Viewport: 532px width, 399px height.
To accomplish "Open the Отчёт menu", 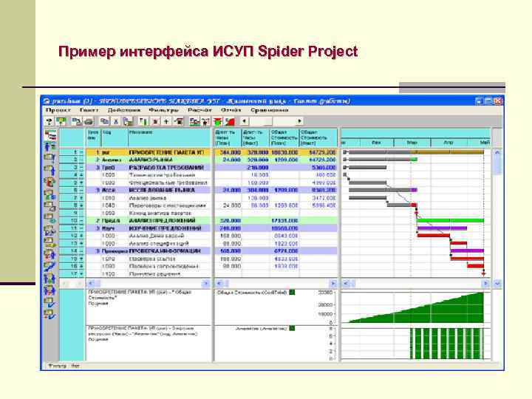I will coord(231,110).
